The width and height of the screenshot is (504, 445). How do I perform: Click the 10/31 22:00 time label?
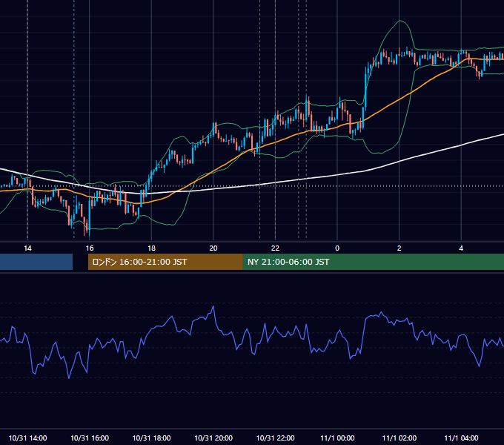click(x=275, y=438)
